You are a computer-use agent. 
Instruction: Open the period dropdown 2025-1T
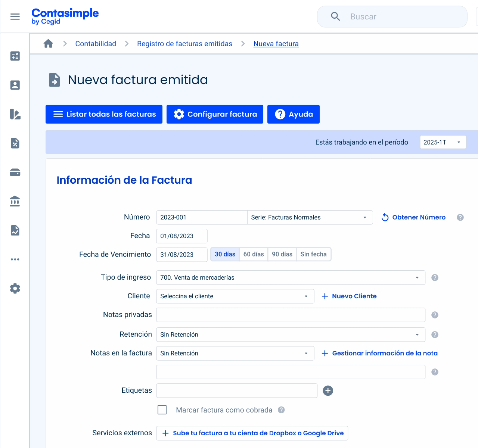point(443,142)
